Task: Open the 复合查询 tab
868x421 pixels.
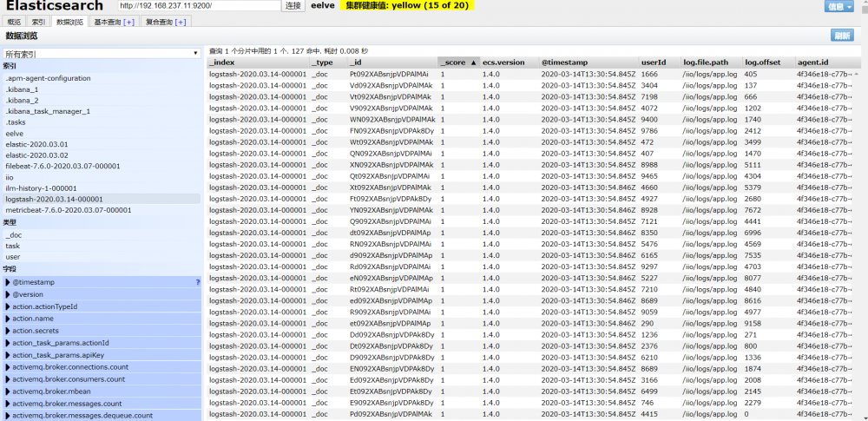Action: tap(166, 23)
